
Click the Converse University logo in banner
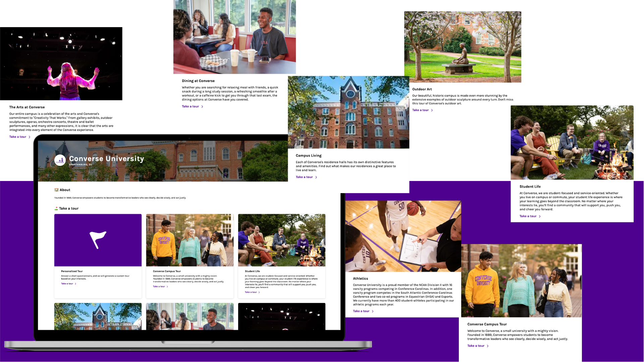click(60, 160)
